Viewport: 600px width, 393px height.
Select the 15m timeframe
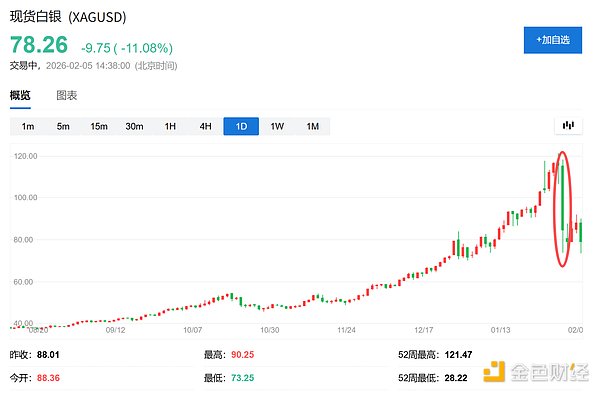coord(99,126)
